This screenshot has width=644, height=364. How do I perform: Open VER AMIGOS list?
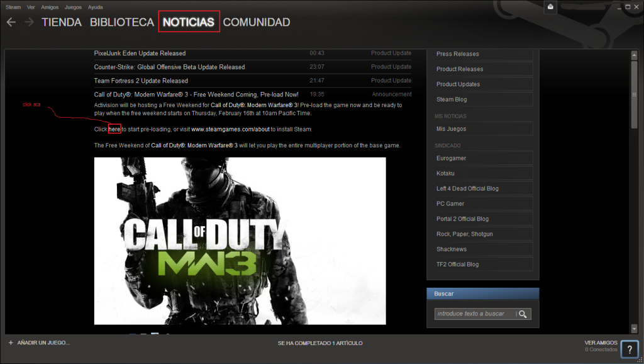[x=601, y=343]
